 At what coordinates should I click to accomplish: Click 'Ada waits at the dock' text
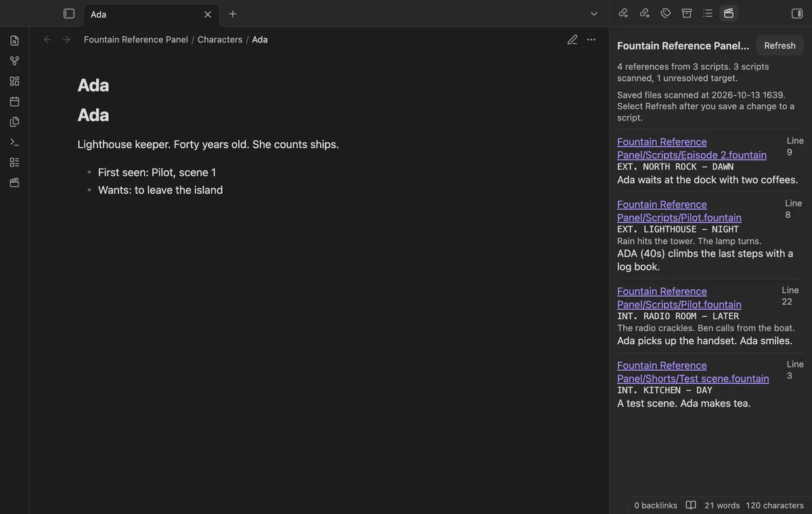point(708,180)
